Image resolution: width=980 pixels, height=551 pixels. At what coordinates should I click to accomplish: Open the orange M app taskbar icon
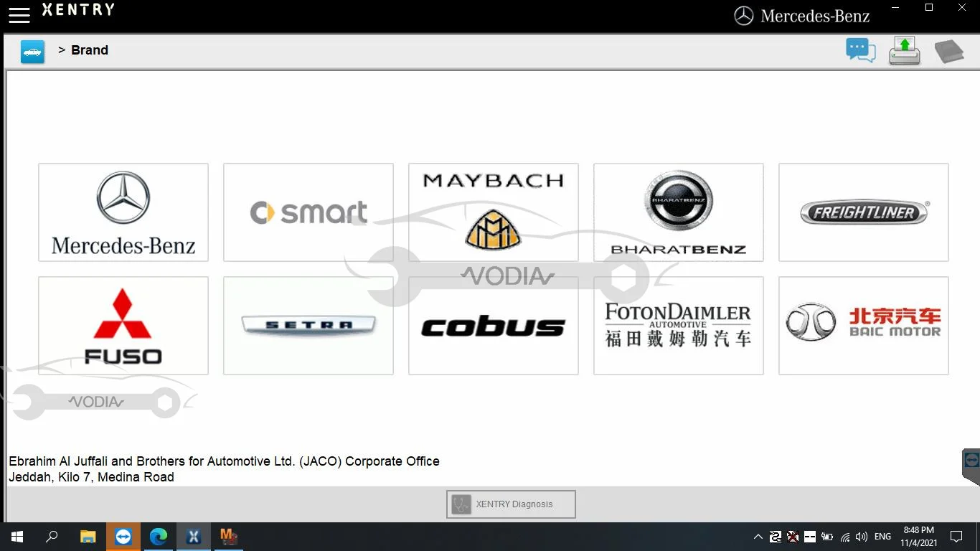point(229,537)
